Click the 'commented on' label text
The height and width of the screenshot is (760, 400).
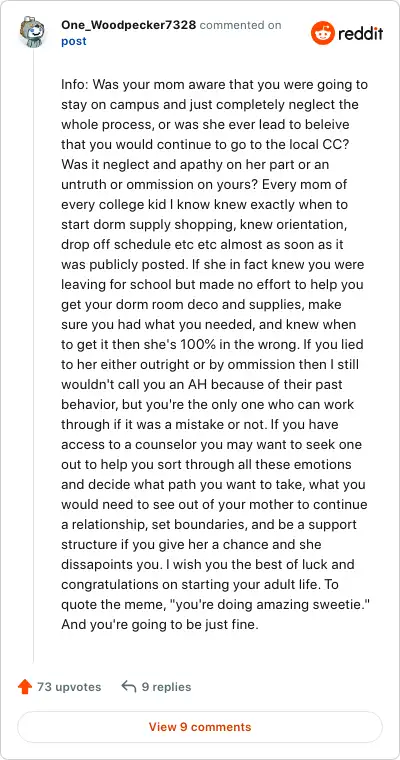point(240,25)
